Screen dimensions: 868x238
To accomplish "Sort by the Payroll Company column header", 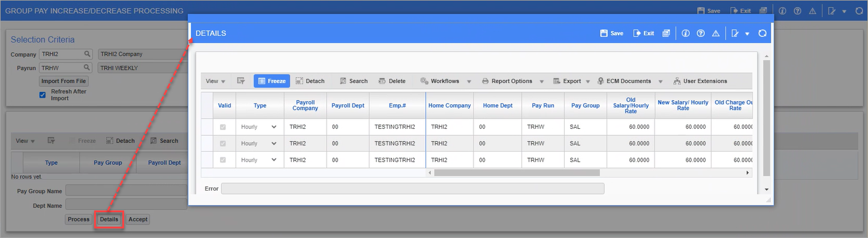I will [x=306, y=105].
